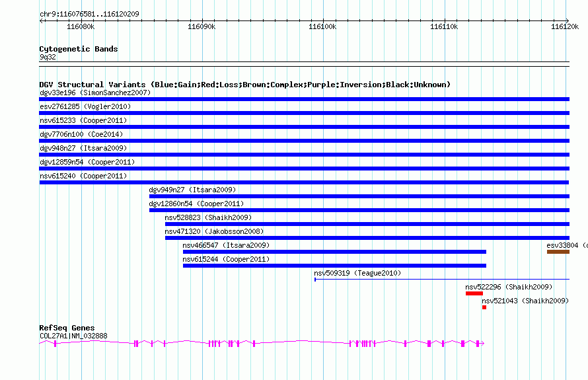Click the magenta COL27A1 gene track glyph

point(262,343)
